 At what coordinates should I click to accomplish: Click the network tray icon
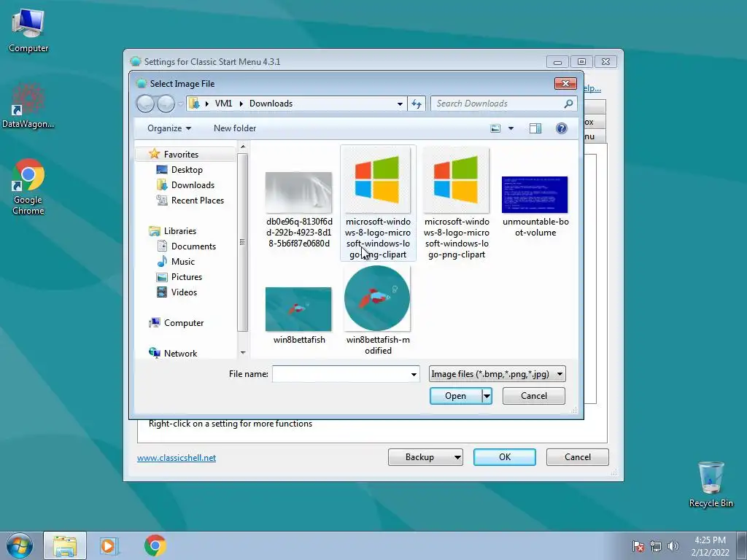pos(656,546)
